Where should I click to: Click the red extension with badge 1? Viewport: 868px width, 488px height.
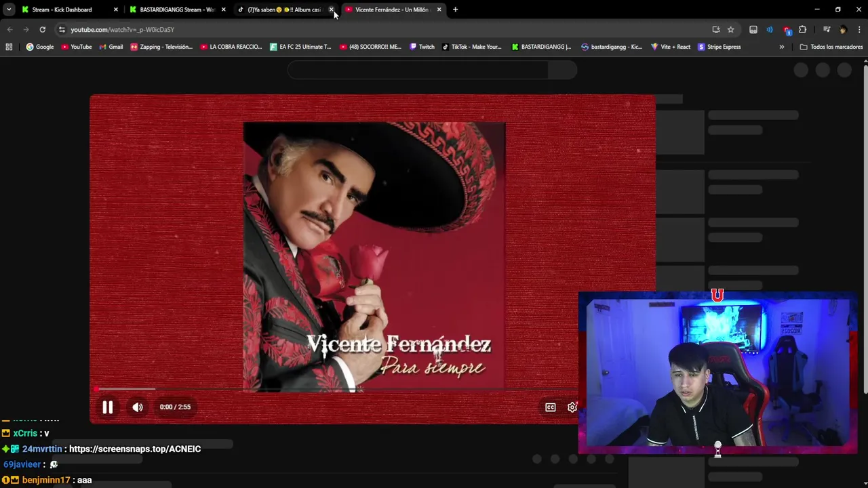tap(787, 30)
